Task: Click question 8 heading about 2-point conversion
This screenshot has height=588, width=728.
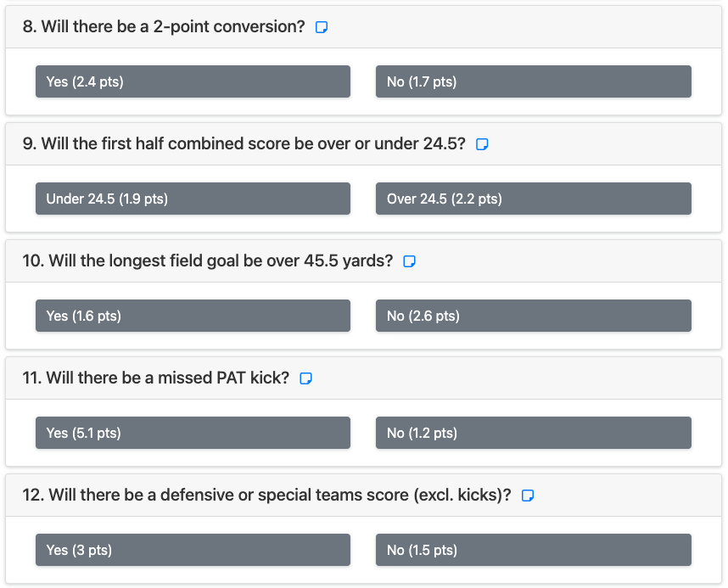Action: [164, 27]
